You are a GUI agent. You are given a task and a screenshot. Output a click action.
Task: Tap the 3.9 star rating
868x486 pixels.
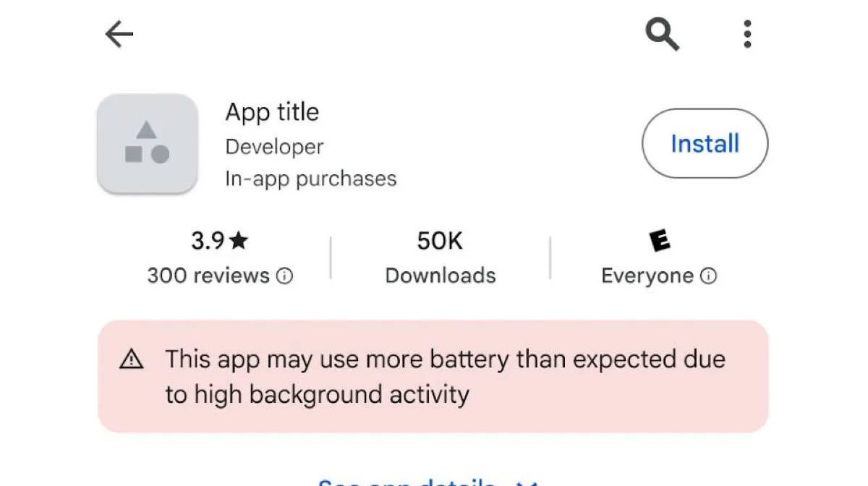(219, 241)
